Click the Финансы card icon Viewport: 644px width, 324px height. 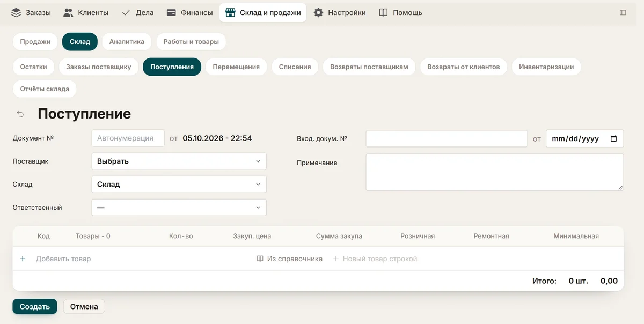[x=172, y=12]
